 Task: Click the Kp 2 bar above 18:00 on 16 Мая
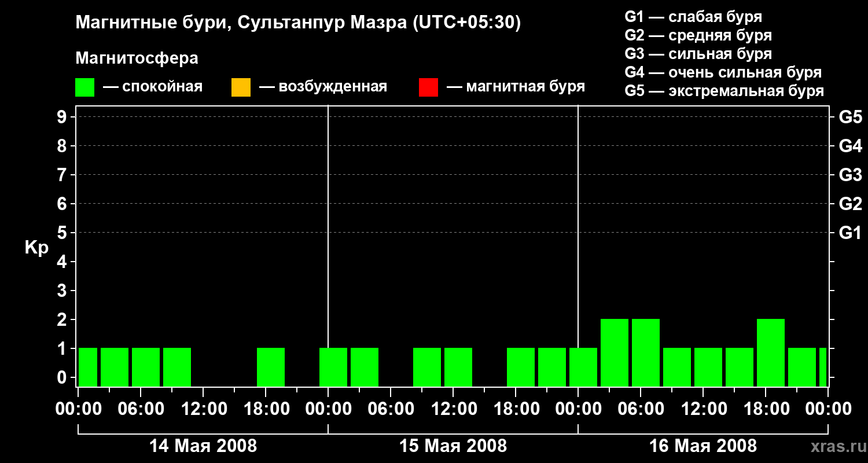point(771,352)
